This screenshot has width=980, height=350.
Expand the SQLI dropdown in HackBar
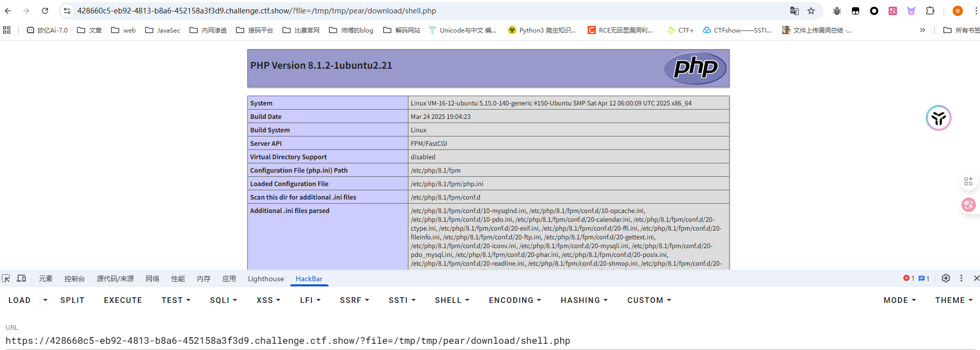(x=223, y=300)
